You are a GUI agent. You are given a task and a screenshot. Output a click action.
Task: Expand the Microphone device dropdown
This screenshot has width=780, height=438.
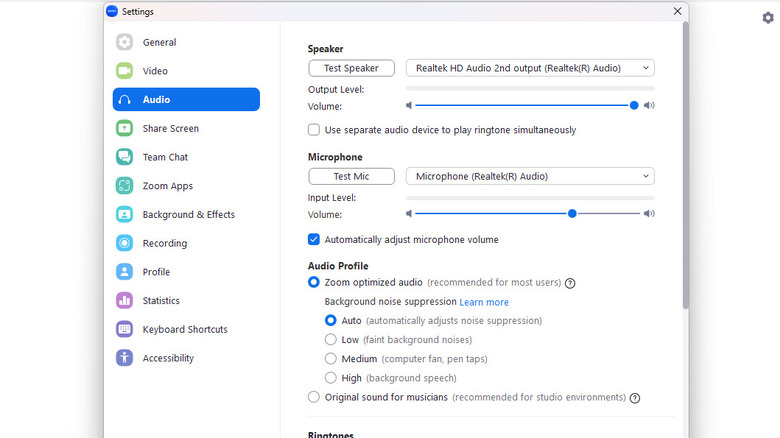(x=529, y=176)
